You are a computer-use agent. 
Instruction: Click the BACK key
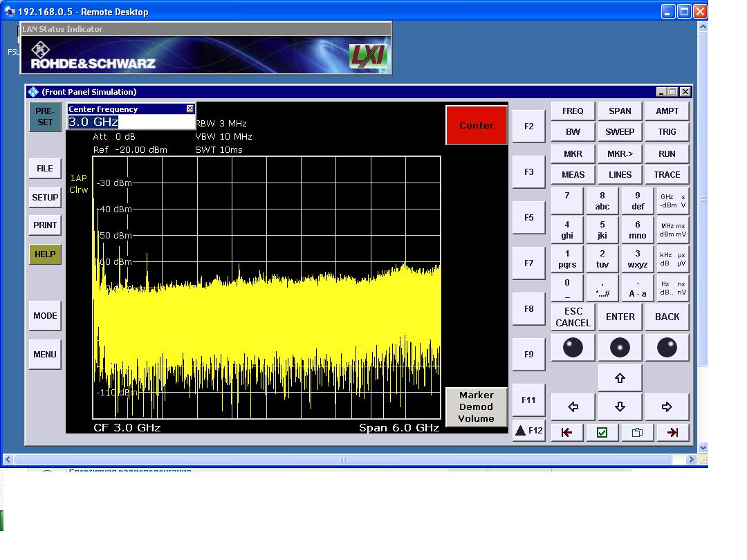[x=667, y=317]
